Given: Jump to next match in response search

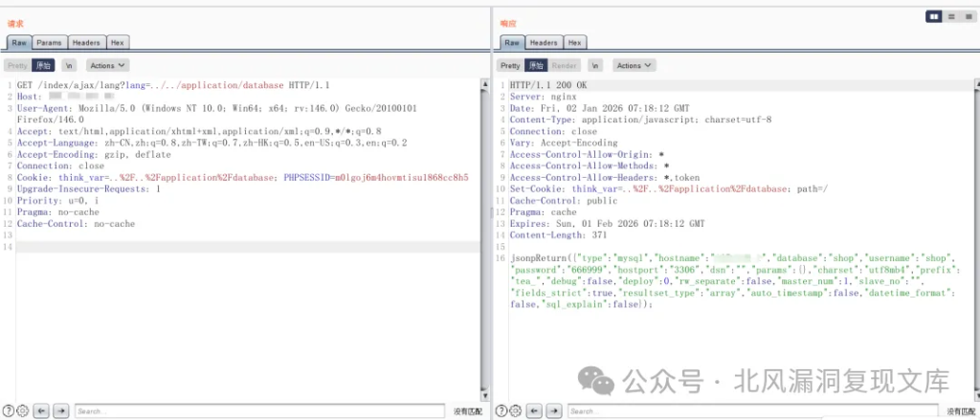Looking at the screenshot, I should [x=553, y=410].
